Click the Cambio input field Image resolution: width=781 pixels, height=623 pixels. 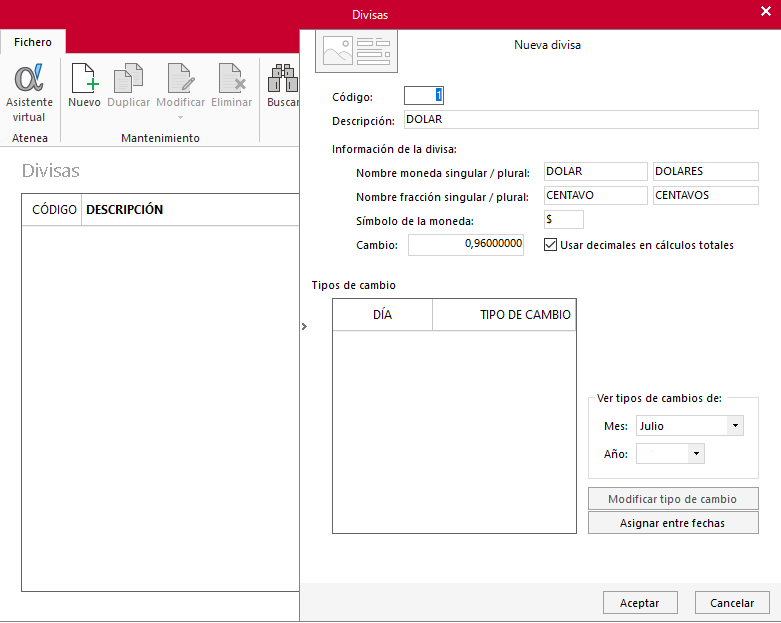coord(466,245)
